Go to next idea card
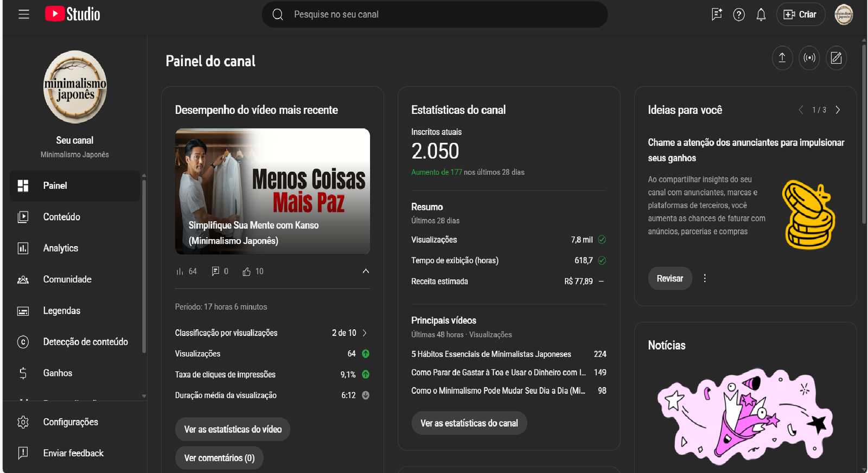The width and height of the screenshot is (868, 473). point(838,110)
